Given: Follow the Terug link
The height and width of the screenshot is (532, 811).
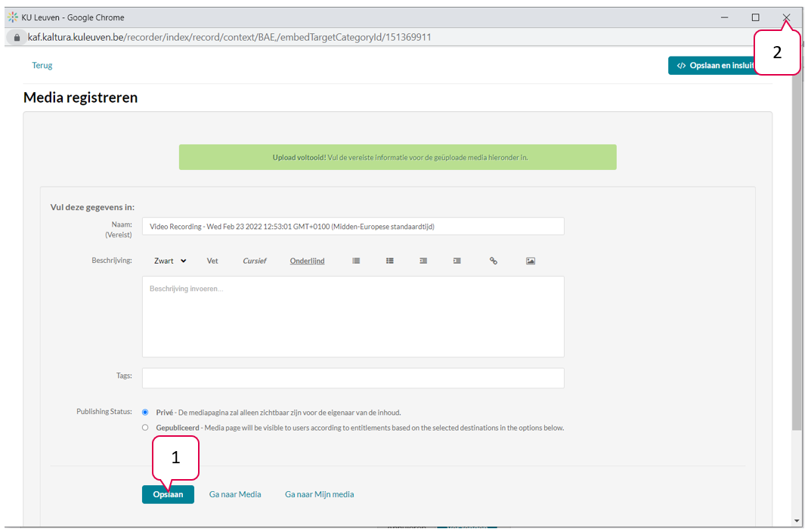Looking at the screenshot, I should 42,65.
